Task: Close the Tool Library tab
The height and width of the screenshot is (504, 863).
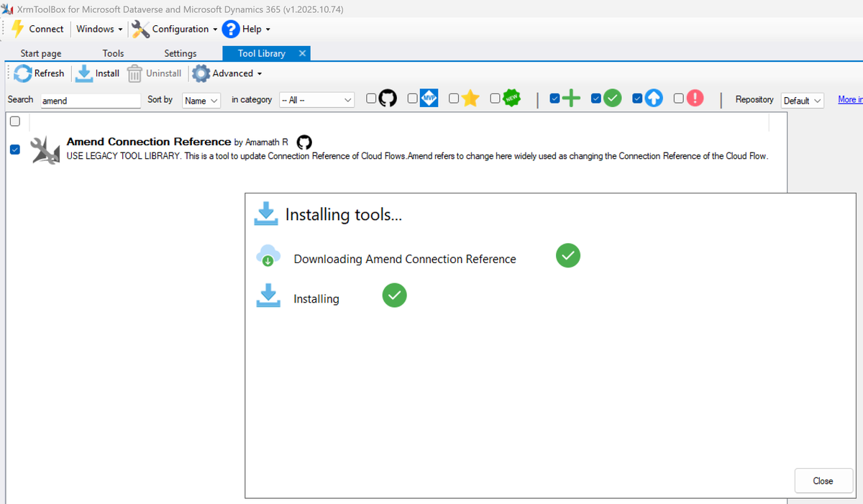Action: [x=302, y=53]
